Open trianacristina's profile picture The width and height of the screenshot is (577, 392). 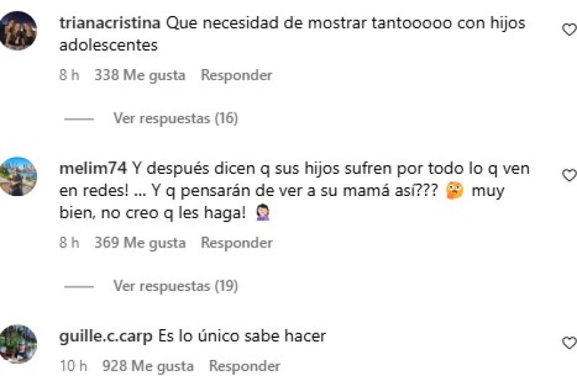coord(18,31)
